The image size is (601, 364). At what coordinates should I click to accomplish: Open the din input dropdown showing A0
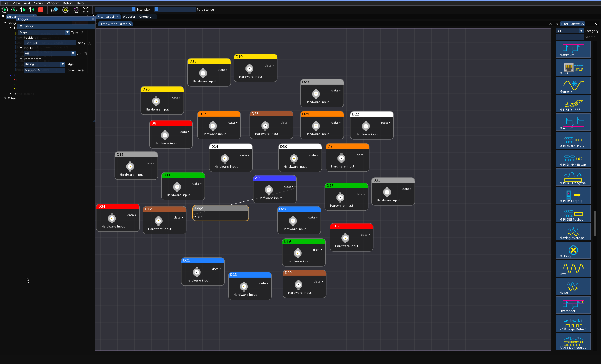point(50,54)
